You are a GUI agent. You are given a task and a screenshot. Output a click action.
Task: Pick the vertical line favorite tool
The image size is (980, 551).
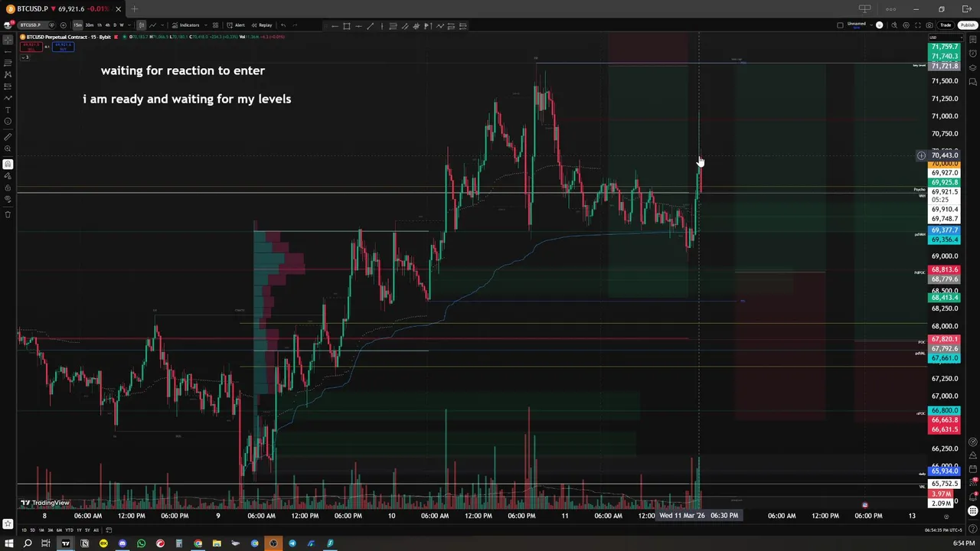[381, 26]
